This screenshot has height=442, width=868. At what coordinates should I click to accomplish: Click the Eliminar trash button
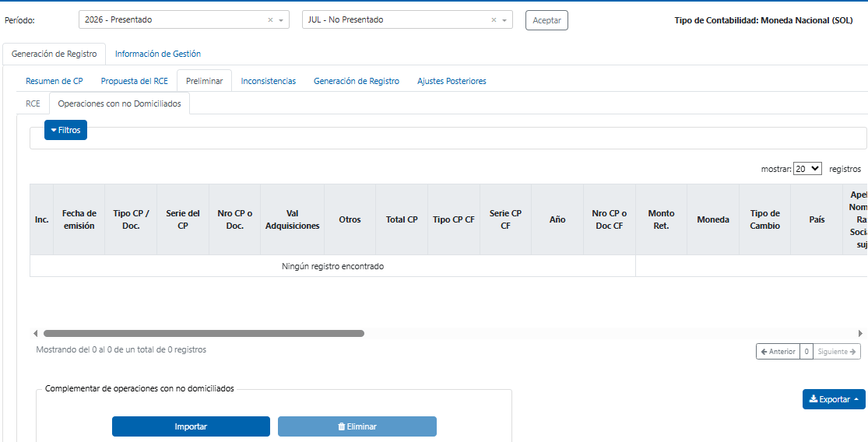point(357,426)
